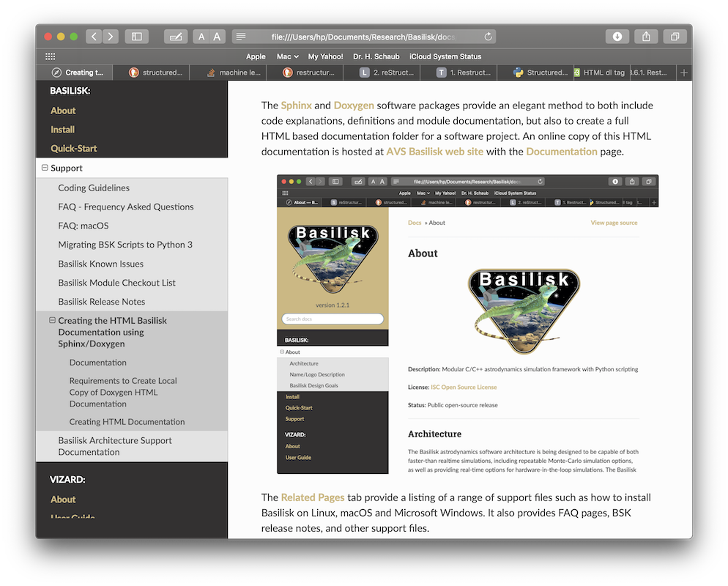Click the Sphinx link in the paragraph
728x586 pixels.
pyautogui.click(x=296, y=105)
